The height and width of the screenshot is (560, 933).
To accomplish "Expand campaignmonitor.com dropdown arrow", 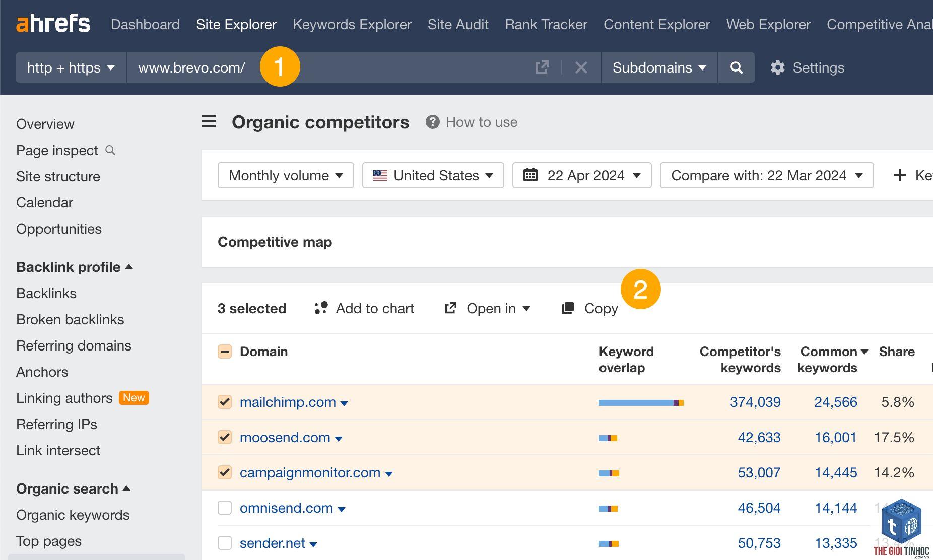I will pos(389,474).
